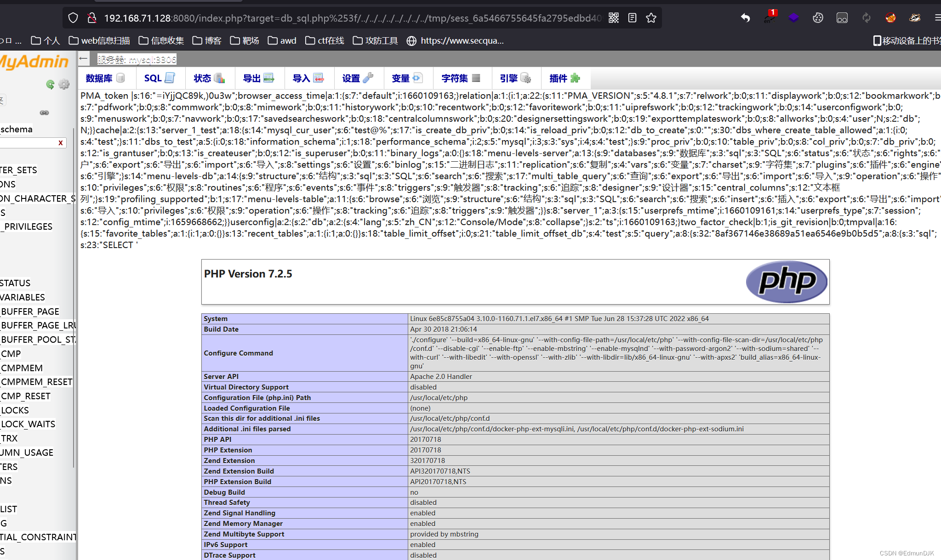
Task: Toggle reader view icon in address bar
Action: coord(632,18)
